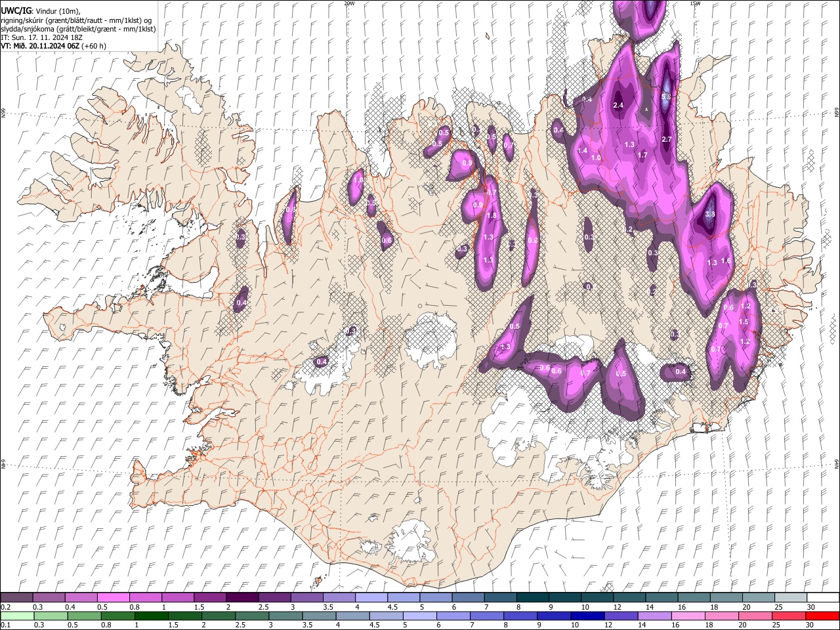The image size is (840, 630).
Task: Pick the light pink 16–18 swatch, lower legend
Action: 687,616
